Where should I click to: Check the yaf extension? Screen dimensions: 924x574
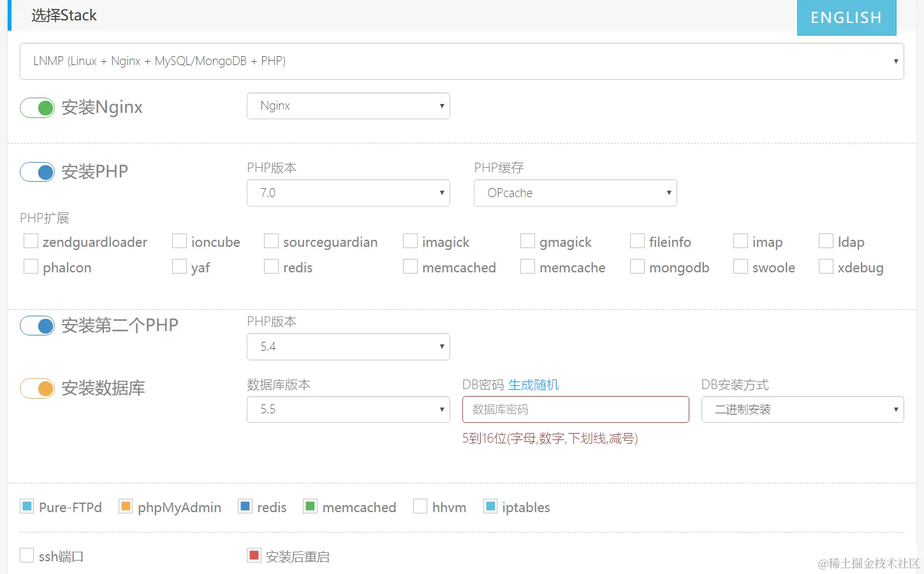pyautogui.click(x=179, y=266)
